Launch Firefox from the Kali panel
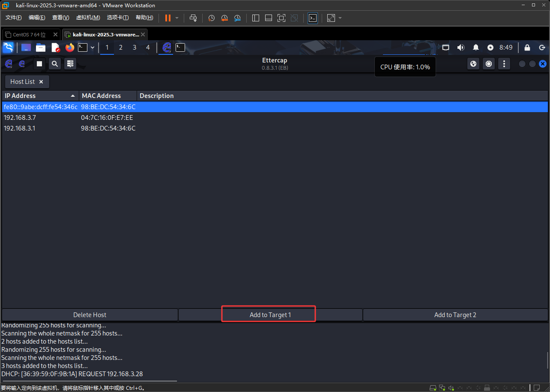Screen dimensions: 550x392 pyautogui.click(x=70, y=48)
